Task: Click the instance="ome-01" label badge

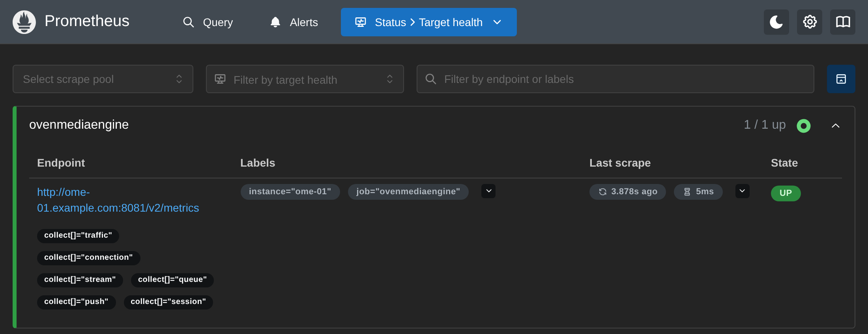Action: (290, 191)
